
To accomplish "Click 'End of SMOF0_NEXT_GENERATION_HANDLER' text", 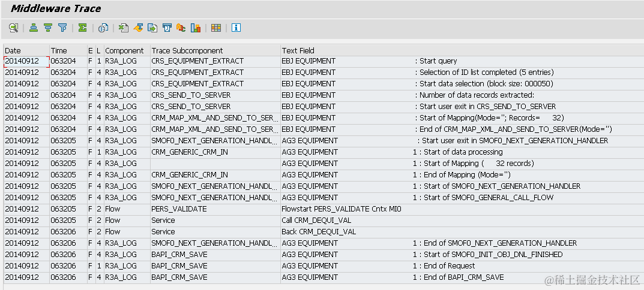I will tap(500, 243).
